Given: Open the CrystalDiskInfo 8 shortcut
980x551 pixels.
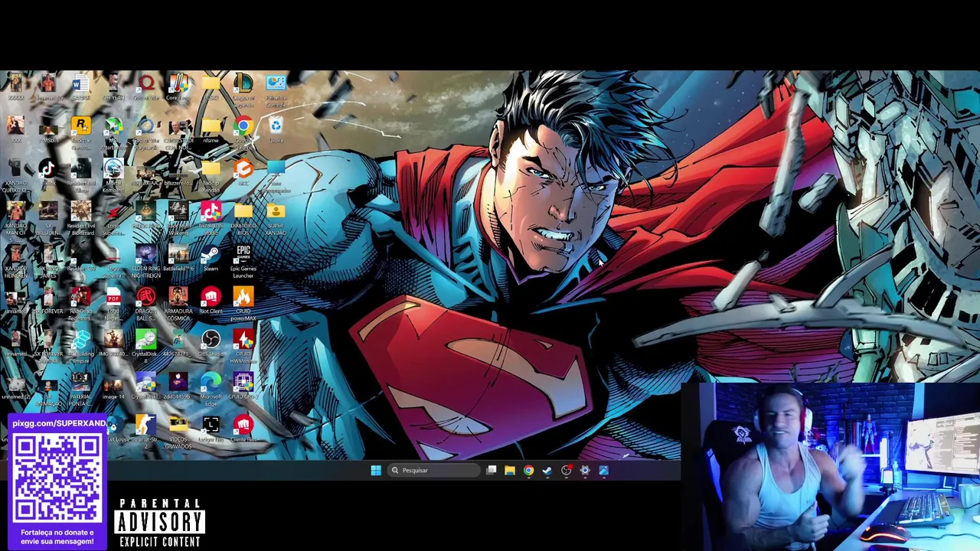Looking at the screenshot, I should [145, 347].
